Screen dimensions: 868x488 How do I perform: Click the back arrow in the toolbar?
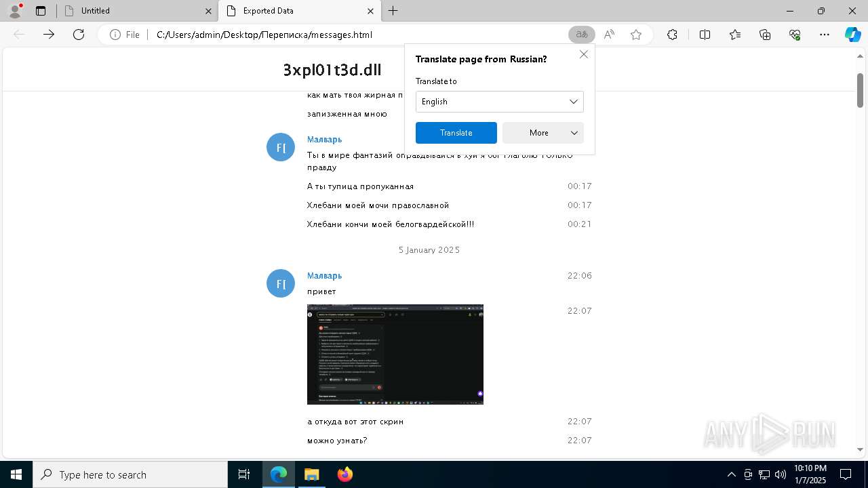click(19, 35)
